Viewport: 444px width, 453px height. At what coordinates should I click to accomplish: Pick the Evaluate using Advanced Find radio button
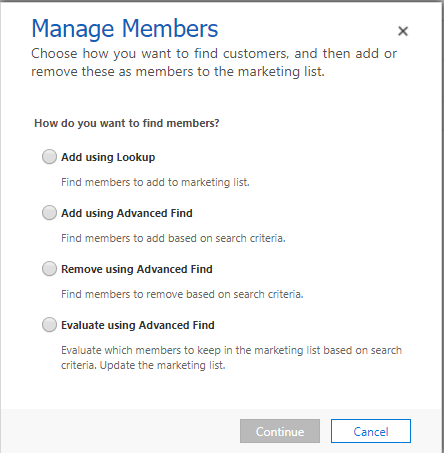point(49,325)
